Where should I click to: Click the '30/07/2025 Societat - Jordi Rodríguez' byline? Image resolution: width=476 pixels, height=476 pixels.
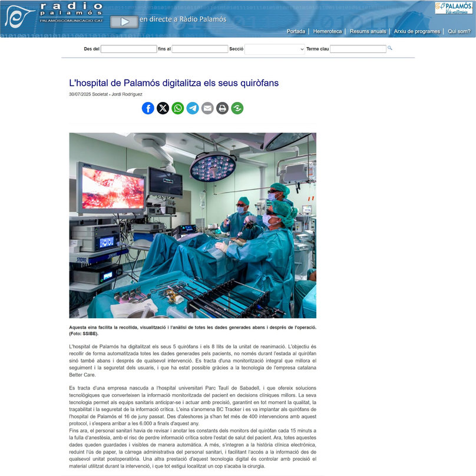[x=105, y=94]
